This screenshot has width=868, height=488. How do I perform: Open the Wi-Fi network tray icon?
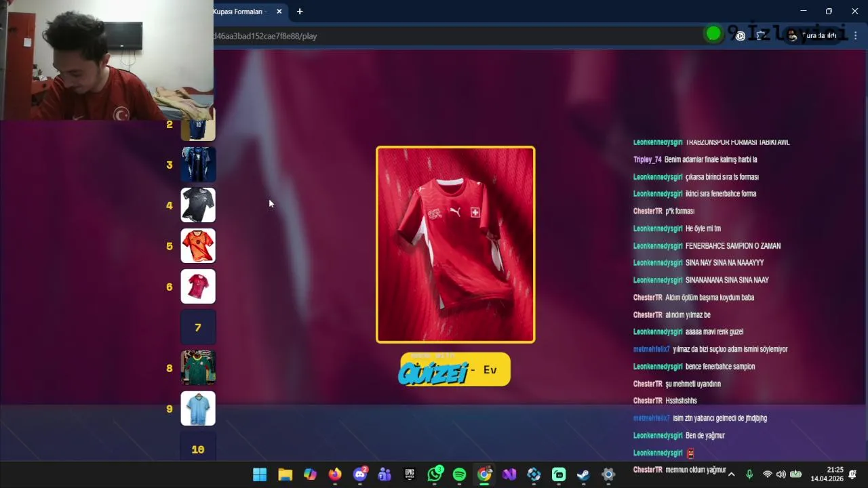pos(767,474)
